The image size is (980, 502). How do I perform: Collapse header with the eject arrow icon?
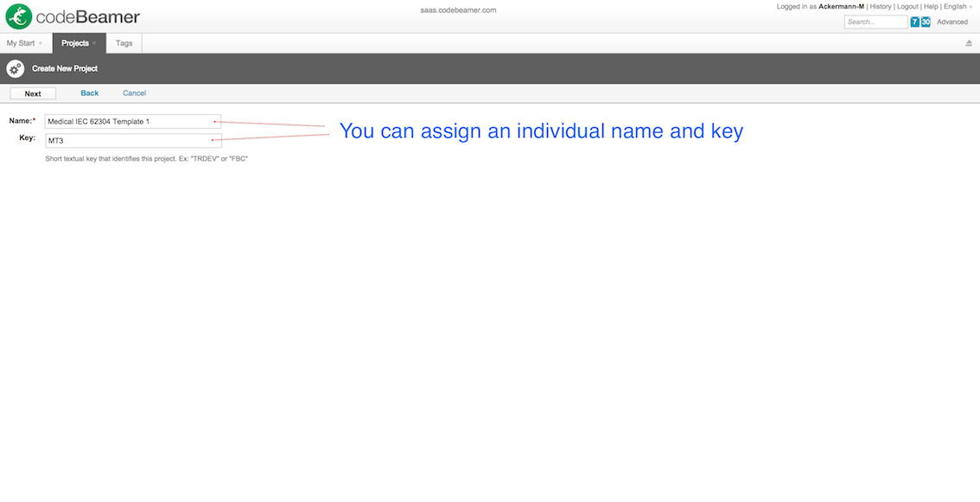(969, 43)
